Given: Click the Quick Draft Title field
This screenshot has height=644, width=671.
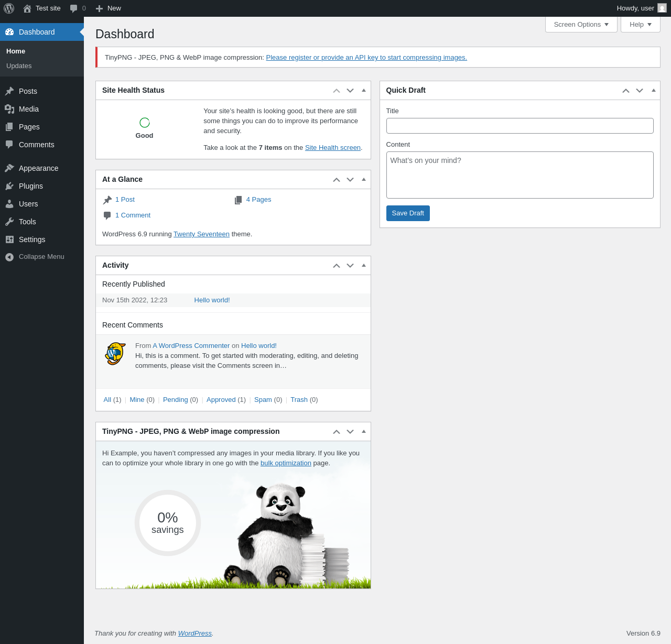Looking at the screenshot, I should [520, 126].
